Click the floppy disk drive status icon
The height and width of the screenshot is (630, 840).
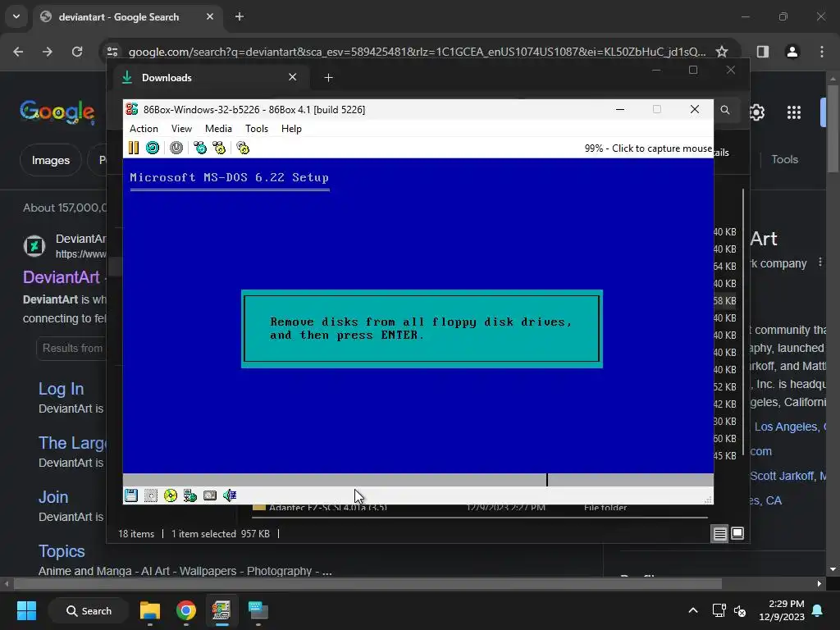click(131, 495)
